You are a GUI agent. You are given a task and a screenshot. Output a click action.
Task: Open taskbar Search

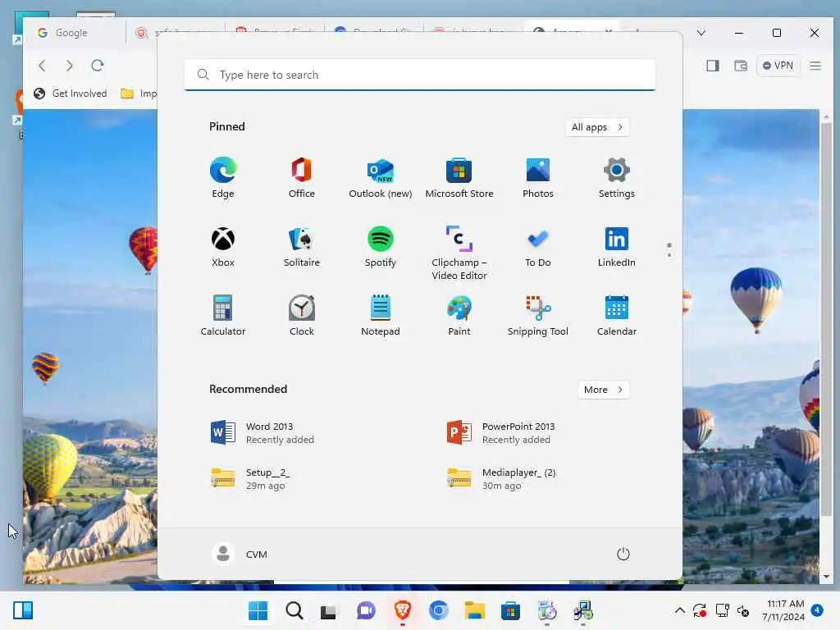point(294,610)
